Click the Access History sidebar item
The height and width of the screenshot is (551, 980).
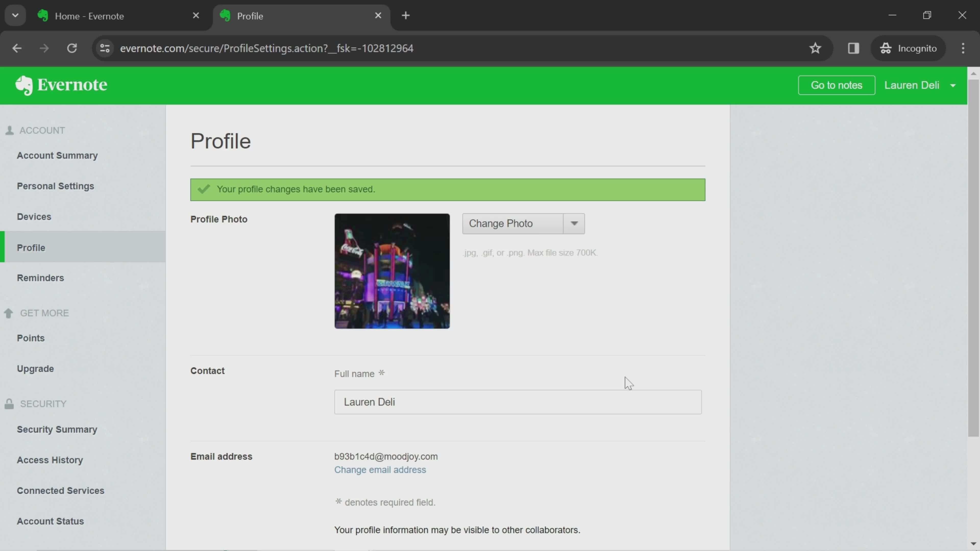(49, 459)
